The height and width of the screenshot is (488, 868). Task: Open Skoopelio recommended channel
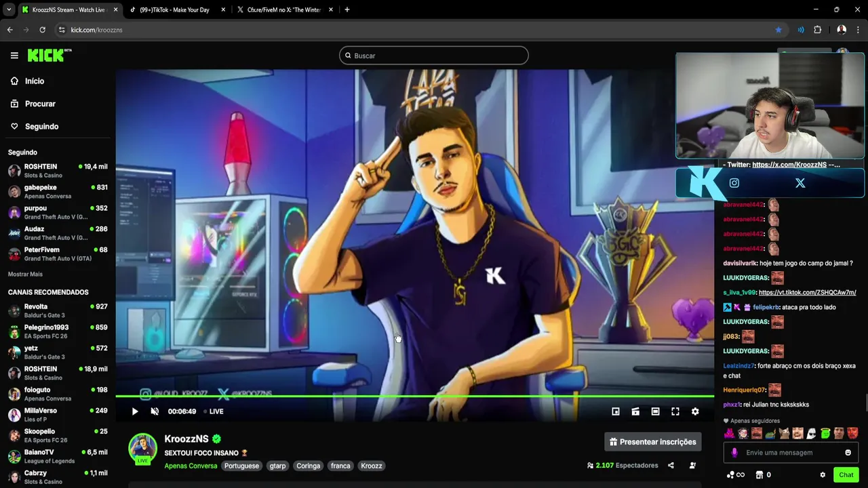58,436
